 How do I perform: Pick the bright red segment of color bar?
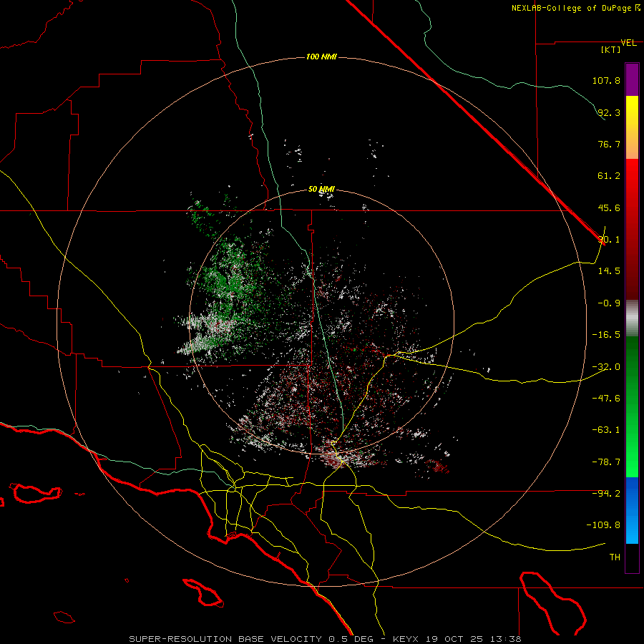pos(632,177)
